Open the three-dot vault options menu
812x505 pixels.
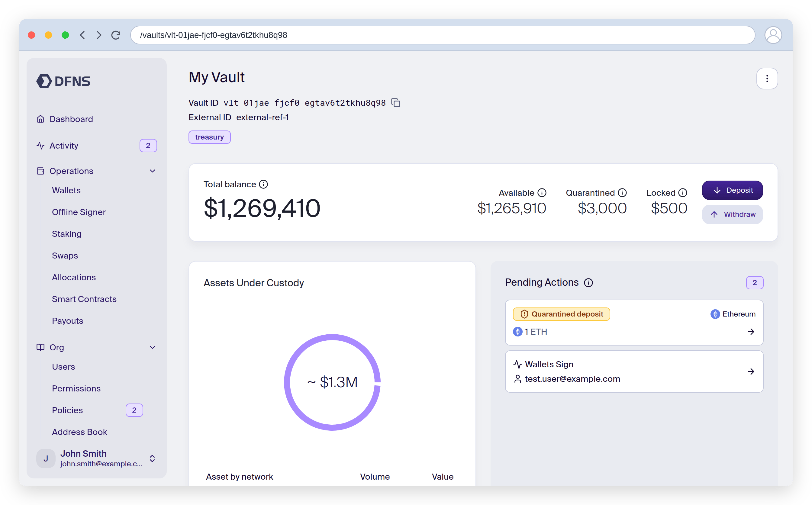(x=767, y=79)
